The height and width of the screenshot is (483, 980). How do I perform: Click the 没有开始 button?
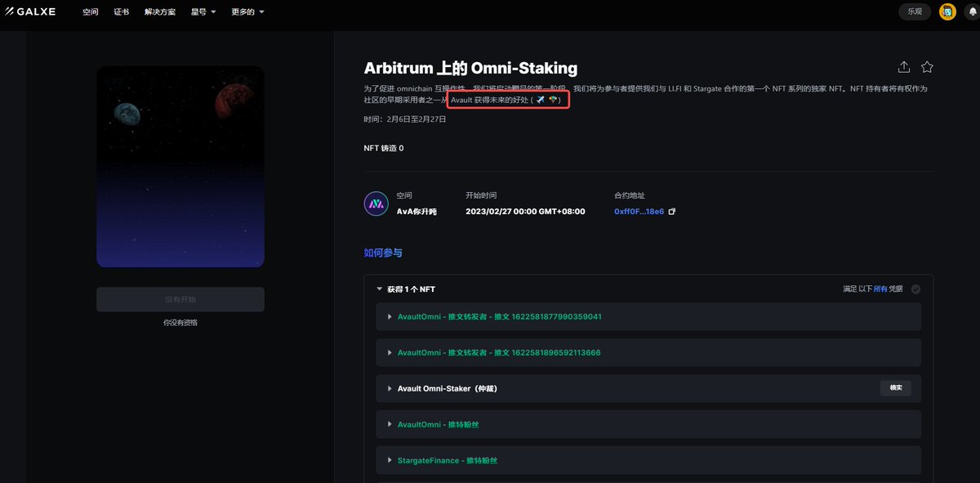[x=180, y=299]
